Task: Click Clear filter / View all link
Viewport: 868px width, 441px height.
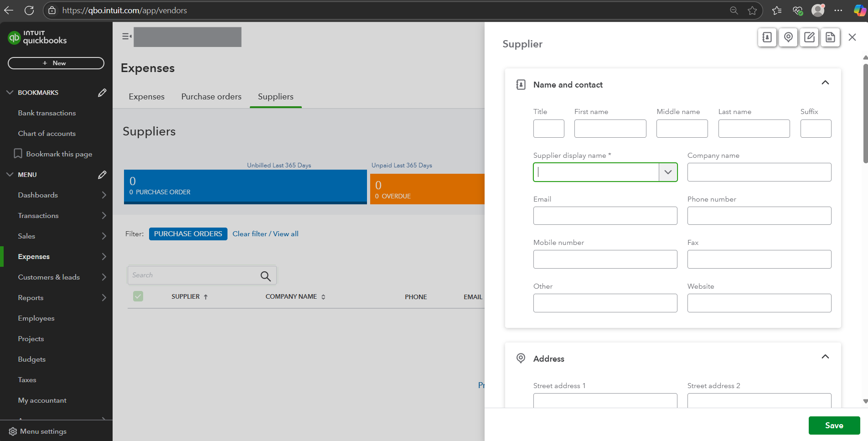Action: [265, 234]
